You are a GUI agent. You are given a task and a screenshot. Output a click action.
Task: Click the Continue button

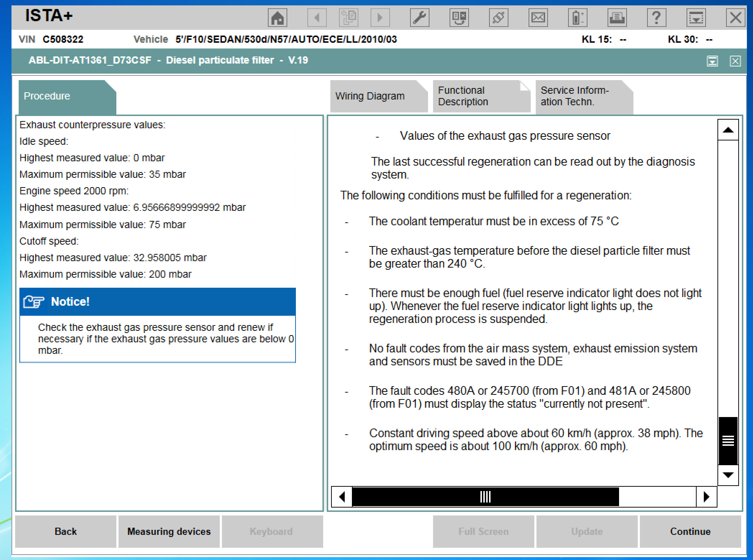pyautogui.click(x=690, y=531)
